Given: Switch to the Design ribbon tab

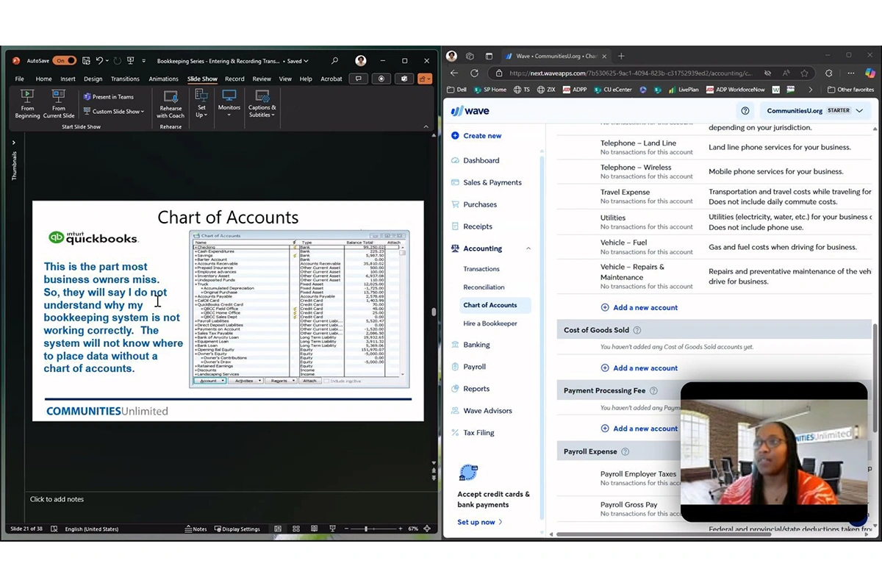Looking at the screenshot, I should pyautogui.click(x=93, y=79).
